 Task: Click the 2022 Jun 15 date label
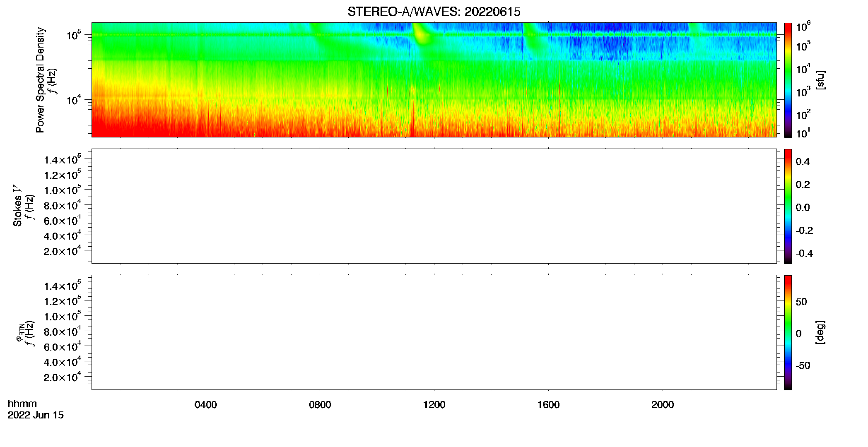36,415
